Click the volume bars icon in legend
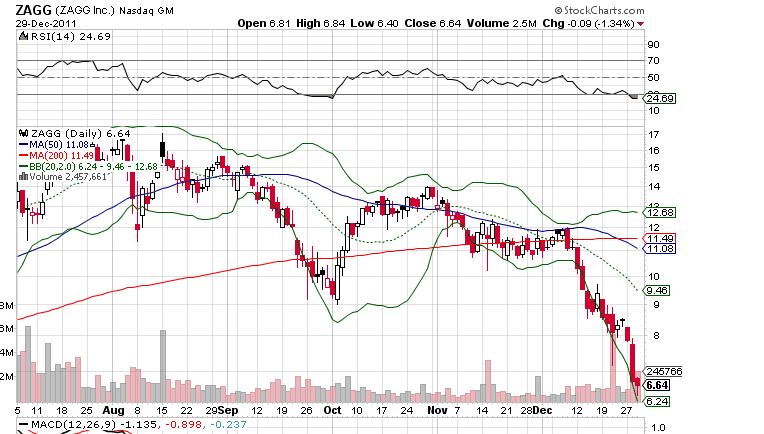 click(x=23, y=176)
